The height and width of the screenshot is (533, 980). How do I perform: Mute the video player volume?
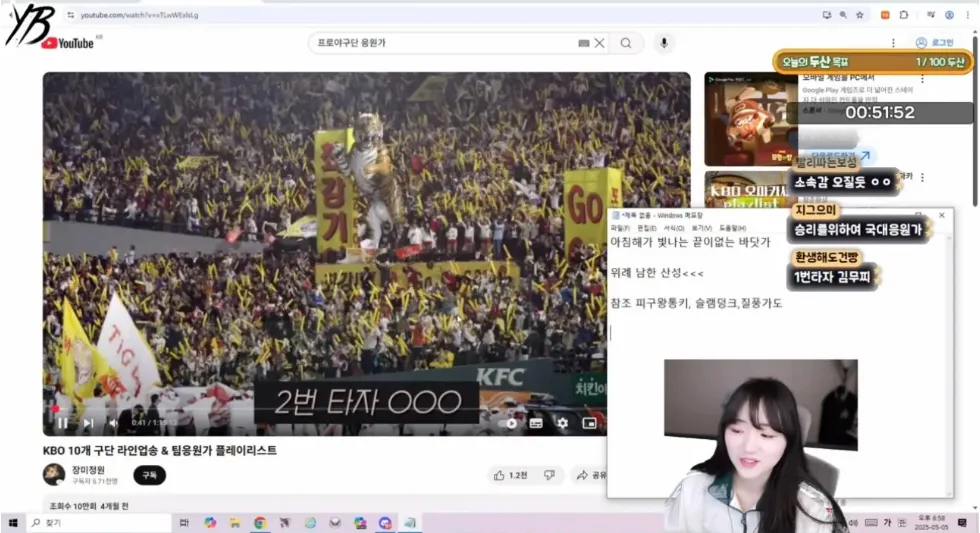tap(113, 423)
